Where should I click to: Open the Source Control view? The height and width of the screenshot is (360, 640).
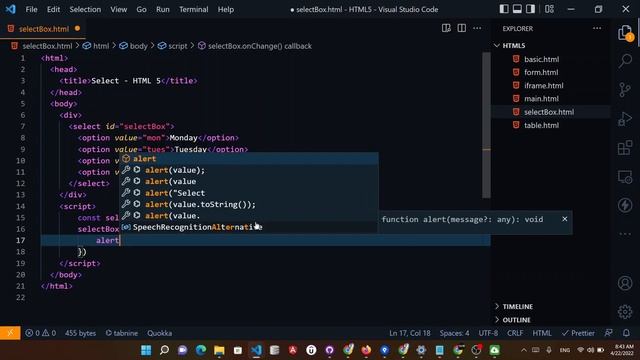625,90
